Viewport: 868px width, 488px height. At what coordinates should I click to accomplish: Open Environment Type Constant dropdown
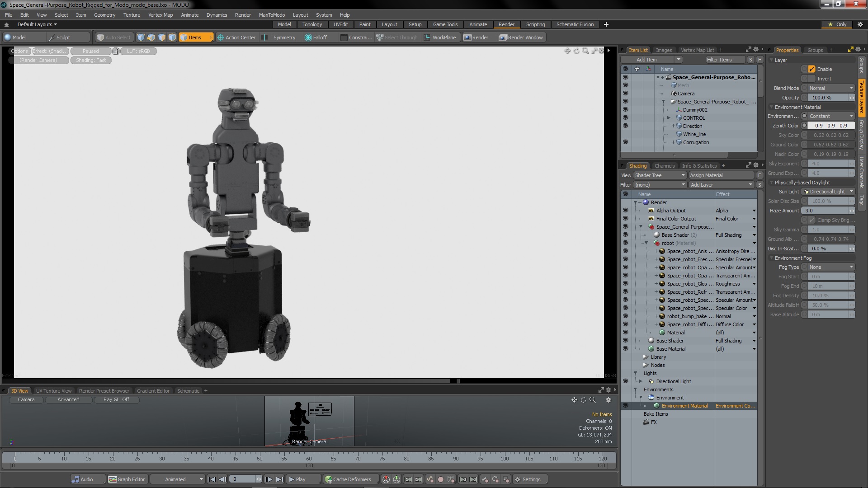coord(831,116)
